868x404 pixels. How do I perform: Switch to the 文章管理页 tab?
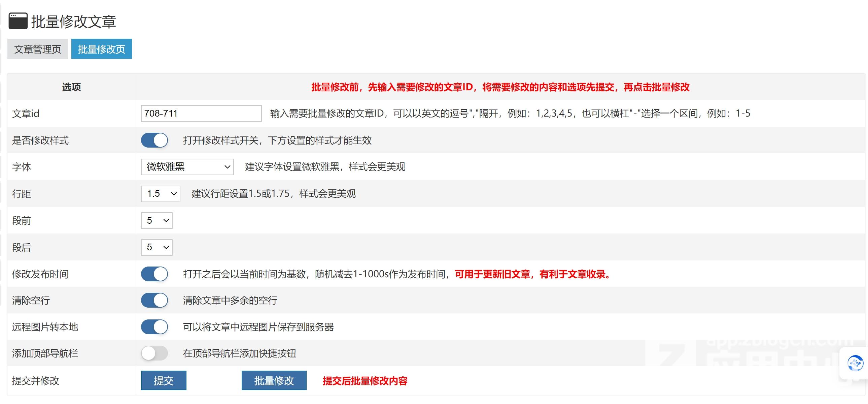click(37, 49)
